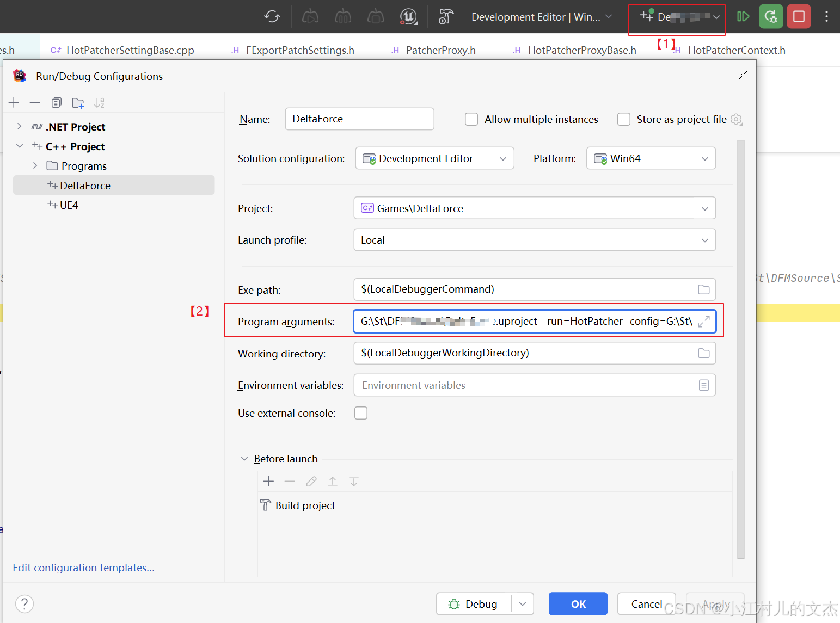Image resolution: width=840 pixels, height=623 pixels.
Task: Click the build hammer icon in the top toolbar
Action: 446,17
